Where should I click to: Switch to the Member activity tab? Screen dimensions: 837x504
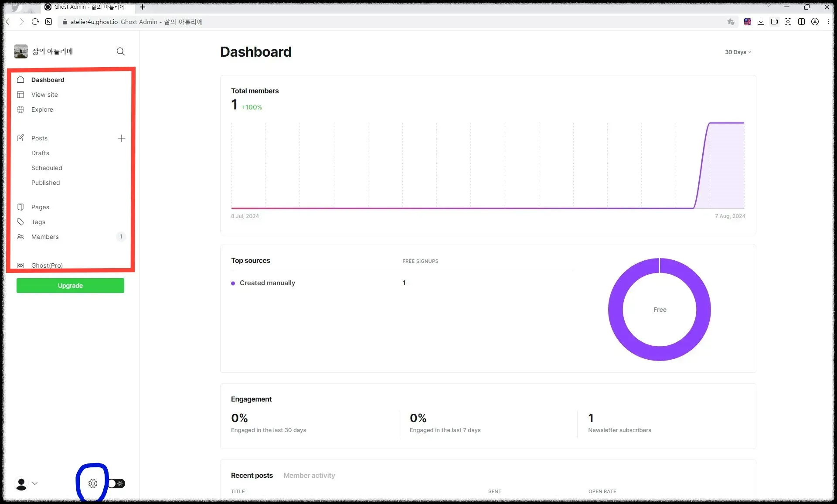click(309, 475)
